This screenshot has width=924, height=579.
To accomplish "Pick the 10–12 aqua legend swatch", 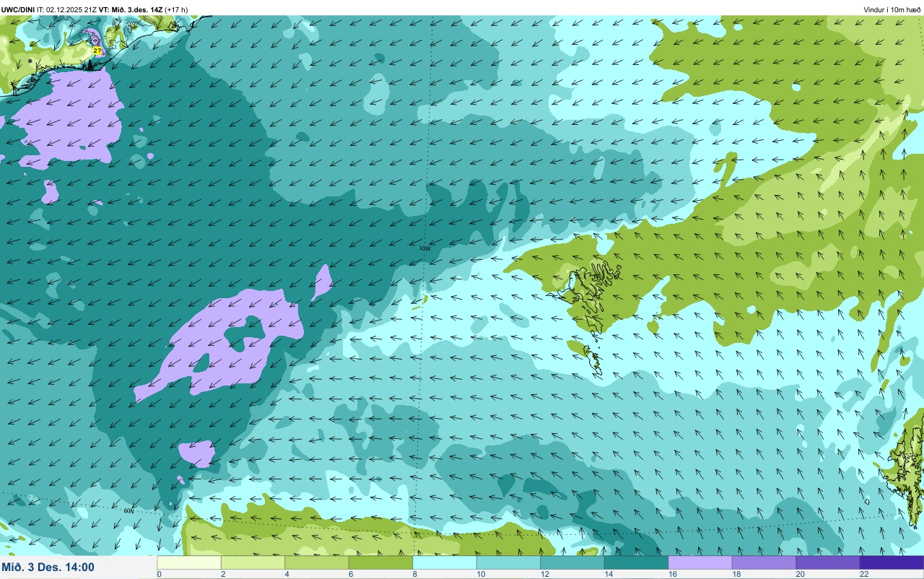I will click(x=508, y=562).
